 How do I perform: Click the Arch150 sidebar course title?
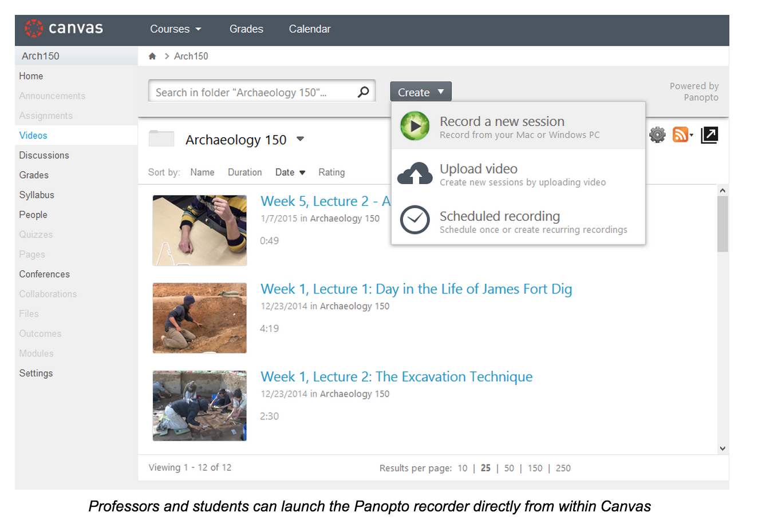click(41, 56)
